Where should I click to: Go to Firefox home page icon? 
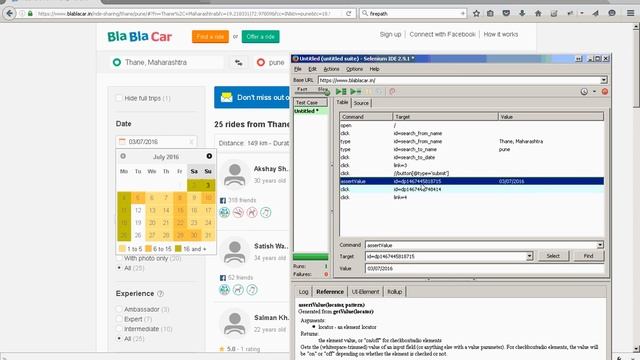tap(538, 13)
